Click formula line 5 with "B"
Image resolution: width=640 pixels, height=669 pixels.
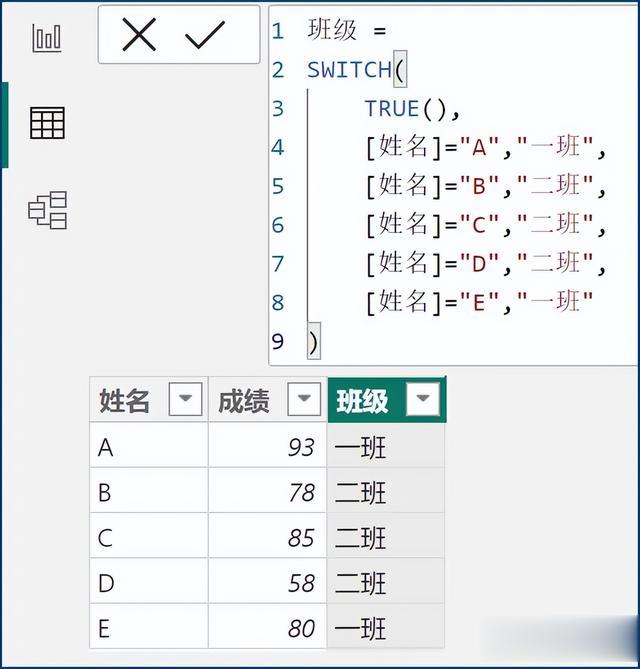(x=486, y=186)
